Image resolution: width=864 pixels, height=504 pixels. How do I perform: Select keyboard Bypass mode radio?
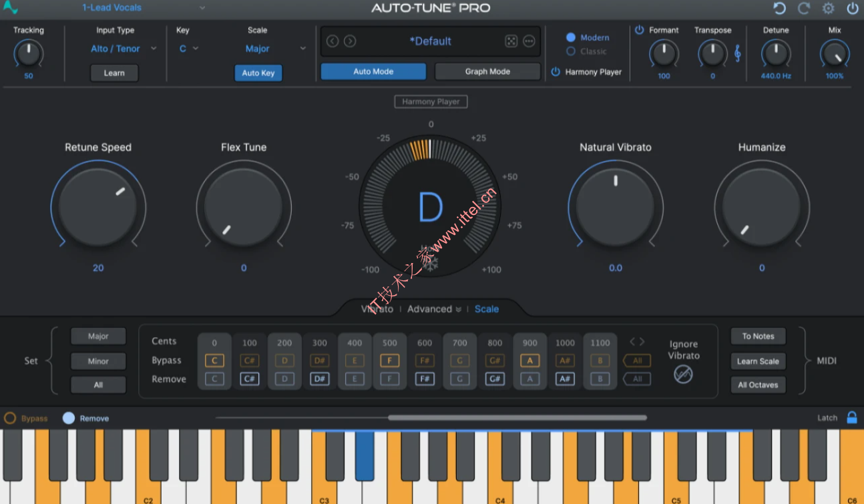tap(10, 419)
